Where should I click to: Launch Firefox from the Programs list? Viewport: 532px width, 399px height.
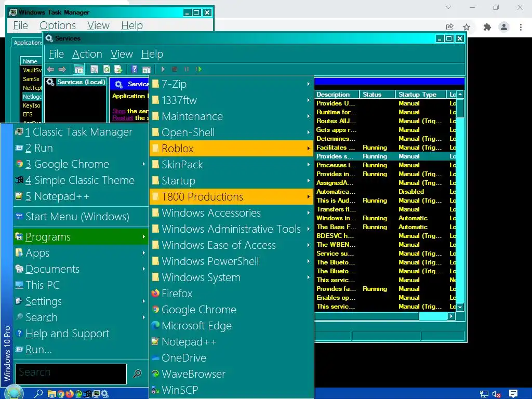(231, 293)
